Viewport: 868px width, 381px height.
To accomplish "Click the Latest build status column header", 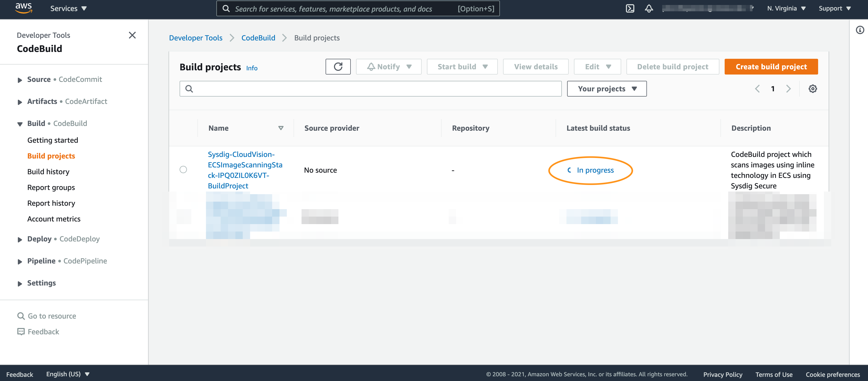I will (x=598, y=128).
